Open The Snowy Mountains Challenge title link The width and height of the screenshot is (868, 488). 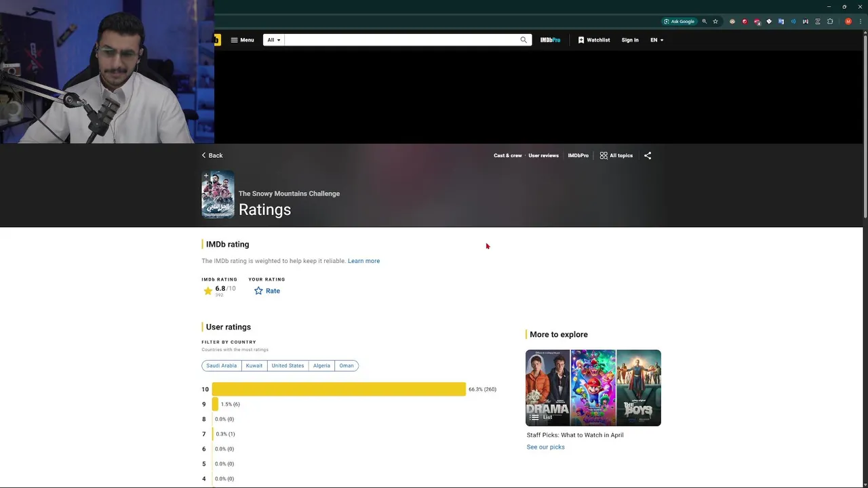click(x=289, y=193)
